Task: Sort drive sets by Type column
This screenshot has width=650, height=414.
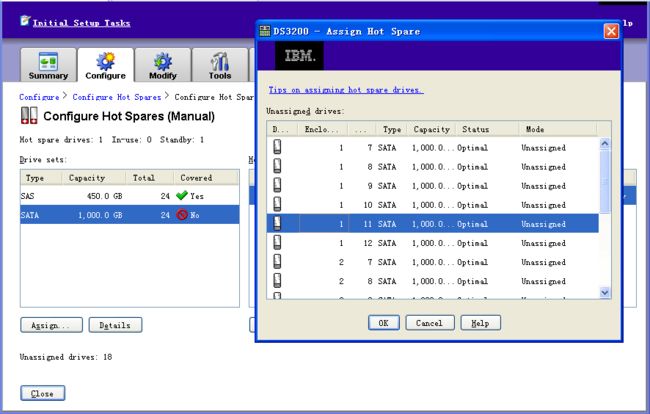Action: 41,177
